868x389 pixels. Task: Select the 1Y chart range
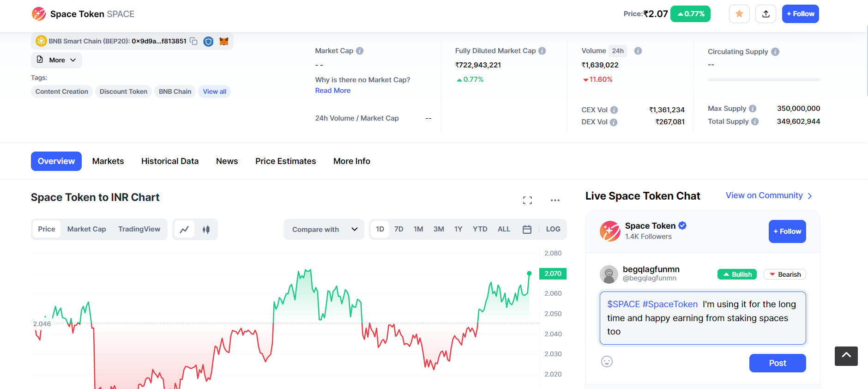click(x=458, y=229)
